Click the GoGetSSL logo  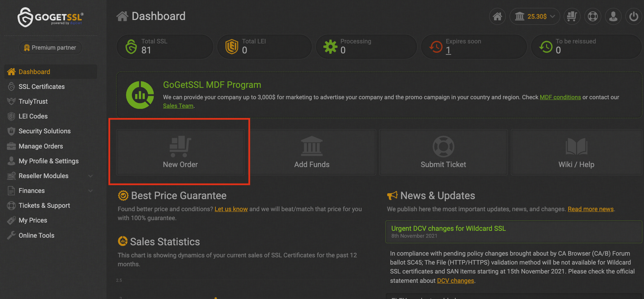[x=50, y=17]
